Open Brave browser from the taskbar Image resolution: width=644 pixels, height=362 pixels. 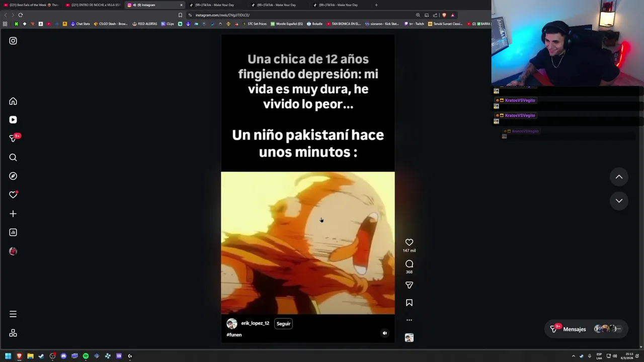point(19,356)
